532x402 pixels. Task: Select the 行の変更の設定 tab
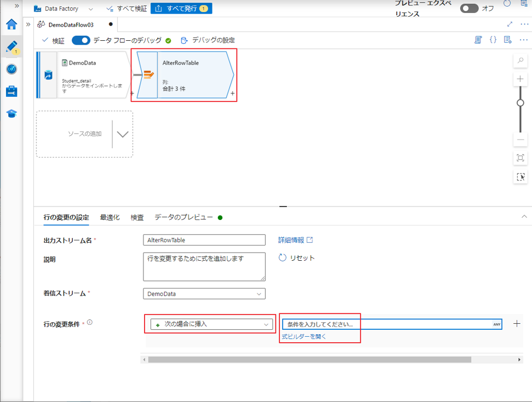[66, 217]
